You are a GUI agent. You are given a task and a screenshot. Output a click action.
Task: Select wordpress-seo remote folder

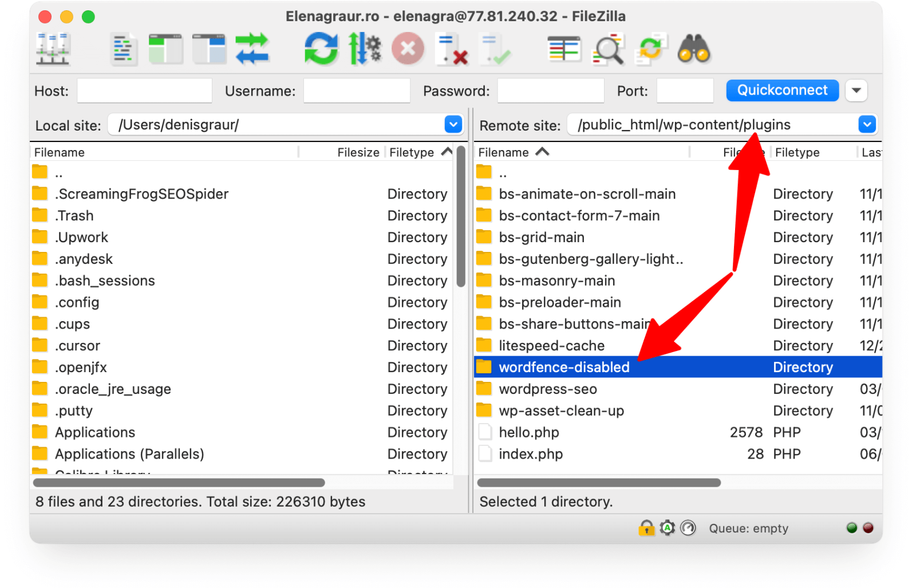pos(678,389)
